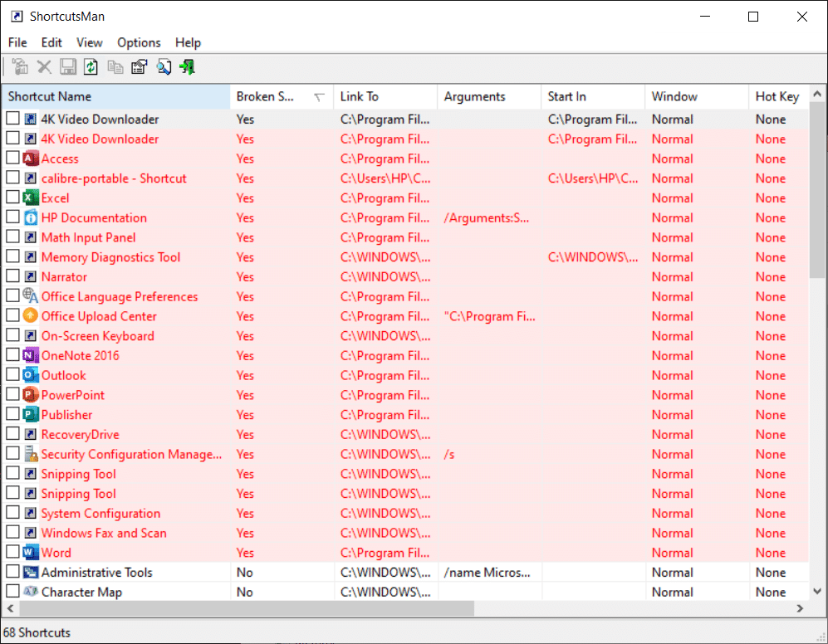
Task: Click the horizontal scrollbar right arrow
Action: tap(800, 608)
